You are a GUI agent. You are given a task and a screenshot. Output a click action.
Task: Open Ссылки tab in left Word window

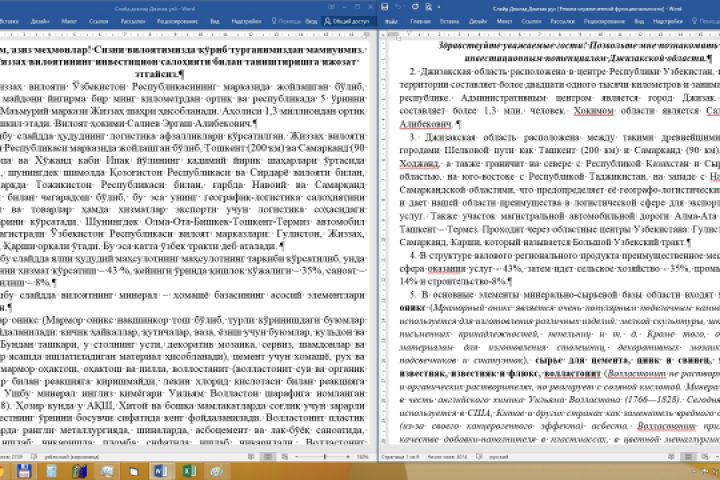[x=98, y=21]
